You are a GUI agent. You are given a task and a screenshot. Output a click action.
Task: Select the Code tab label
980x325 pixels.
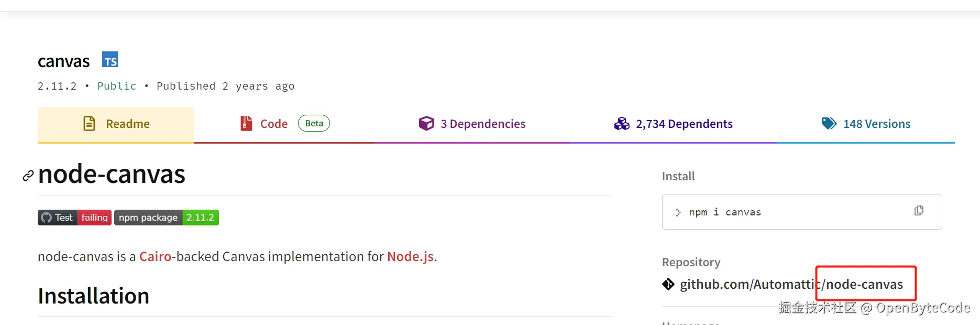coord(274,124)
